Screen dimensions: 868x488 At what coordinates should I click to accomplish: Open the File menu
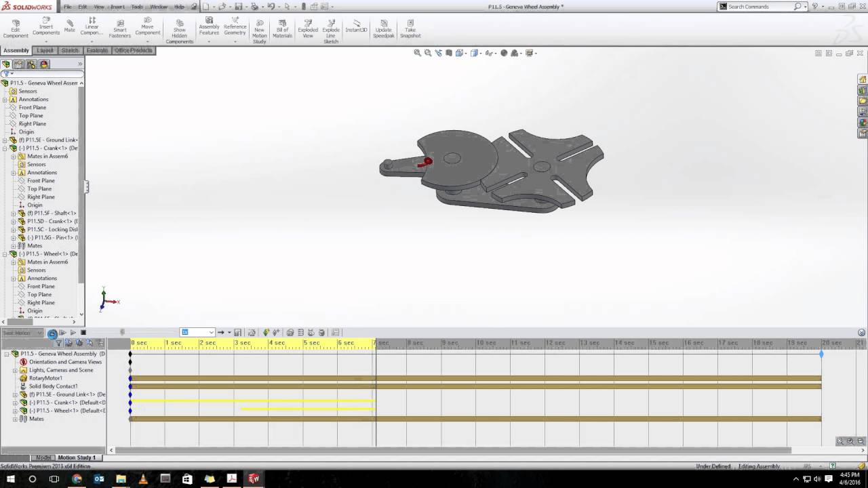[67, 7]
